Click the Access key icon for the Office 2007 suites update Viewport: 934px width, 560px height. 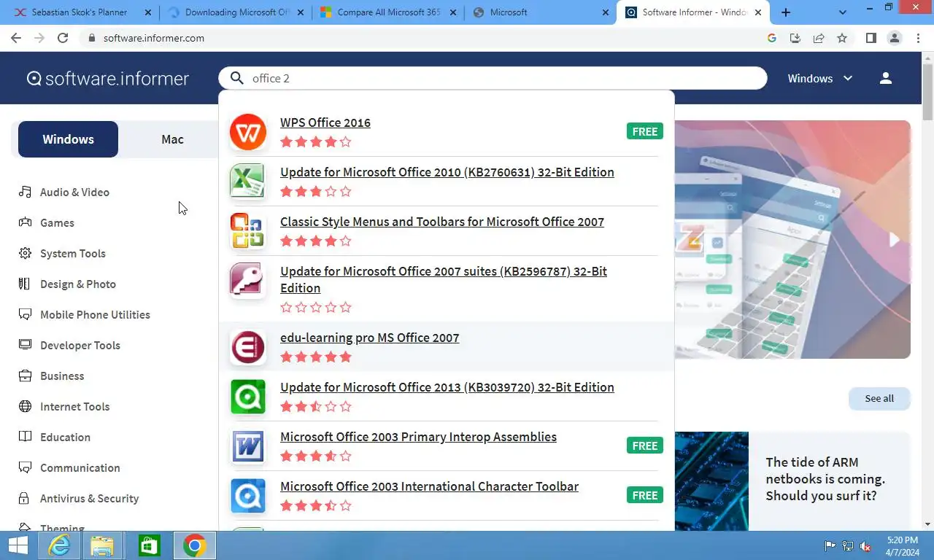[248, 281]
